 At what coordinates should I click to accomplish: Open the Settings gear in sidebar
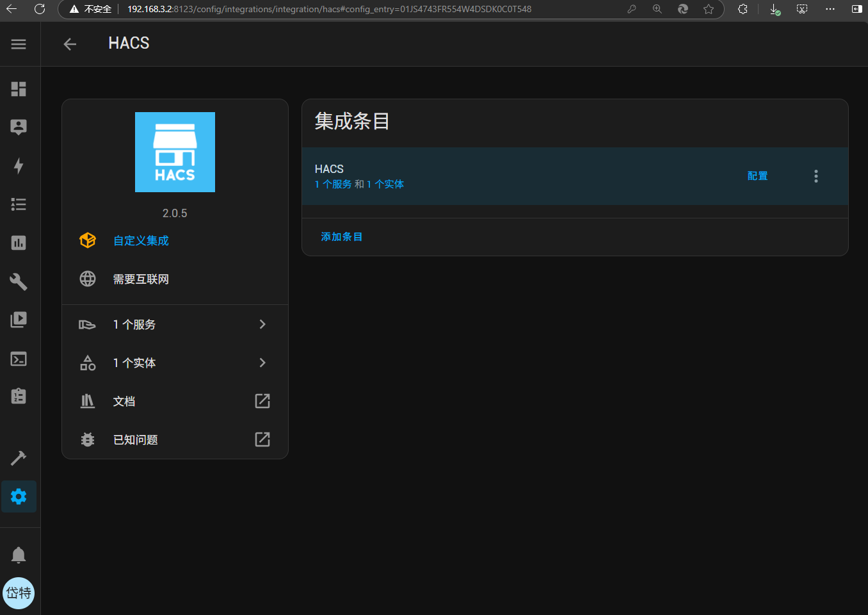[19, 496]
